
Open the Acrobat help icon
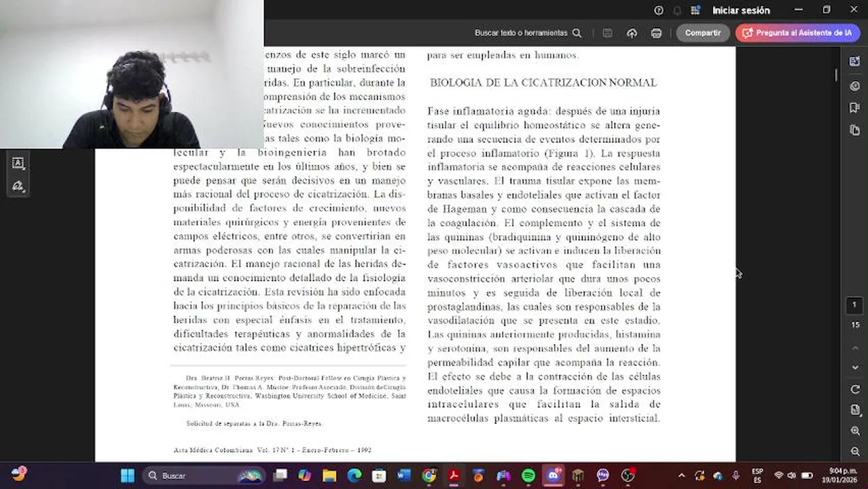(x=659, y=10)
